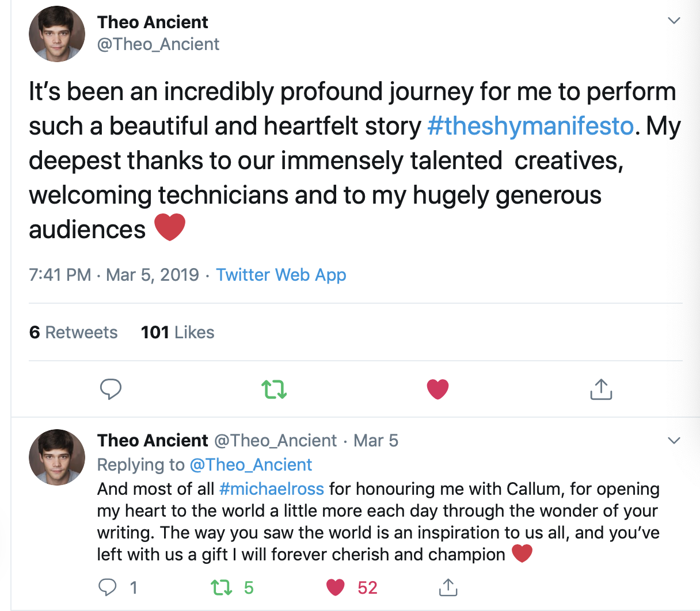This screenshot has height=611, width=700.
Task: Click the @Theo_Ancient handle under the main name
Action: pyautogui.click(x=158, y=44)
